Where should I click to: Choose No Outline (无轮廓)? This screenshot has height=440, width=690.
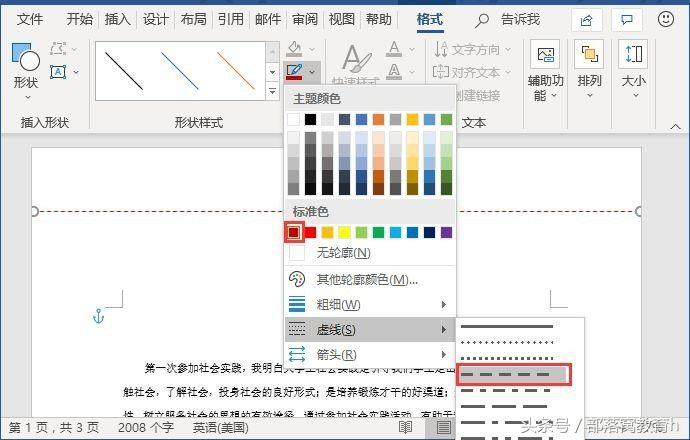click(370, 253)
